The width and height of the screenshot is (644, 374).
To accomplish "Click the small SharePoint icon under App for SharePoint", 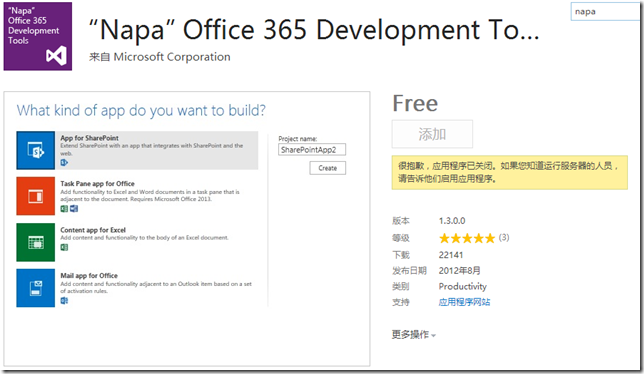I will (64, 163).
